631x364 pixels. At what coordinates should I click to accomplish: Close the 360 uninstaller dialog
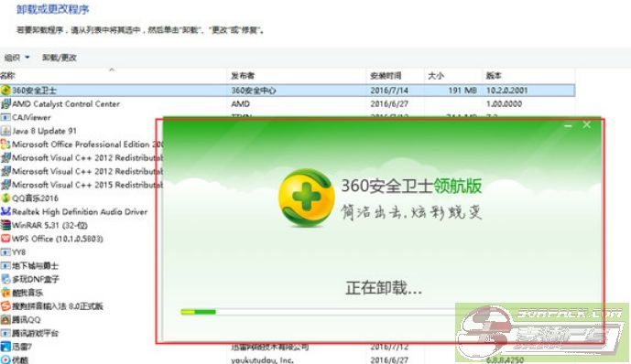tap(587, 125)
